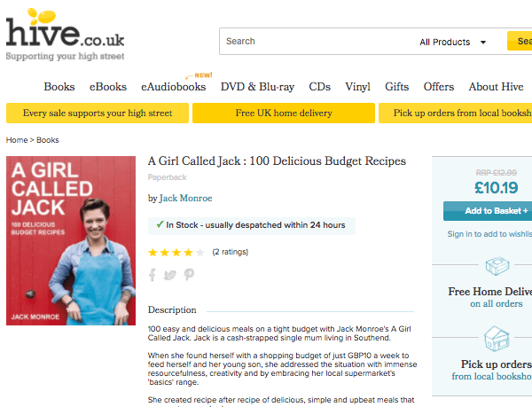Click 'Pick up orders' sidebar heading
The width and height of the screenshot is (532, 407).
[x=497, y=364]
